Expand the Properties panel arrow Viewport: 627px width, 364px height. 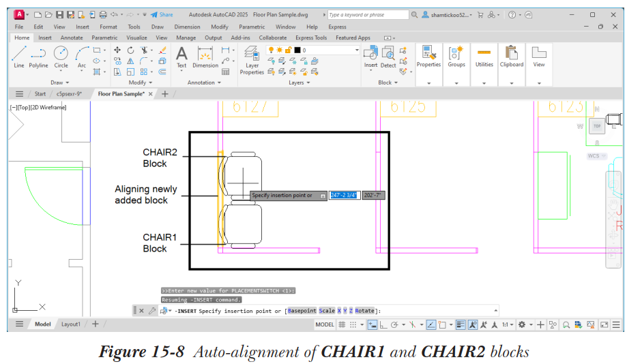pos(428,83)
